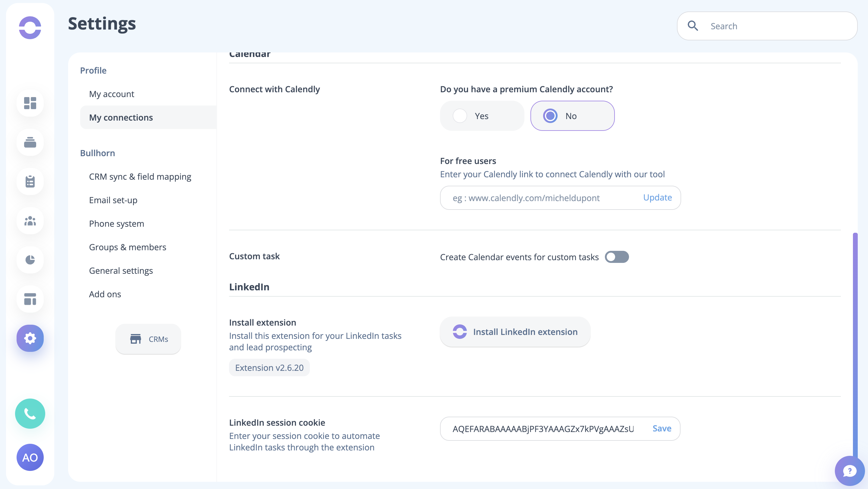Click Install LinkedIn extension button

point(515,332)
